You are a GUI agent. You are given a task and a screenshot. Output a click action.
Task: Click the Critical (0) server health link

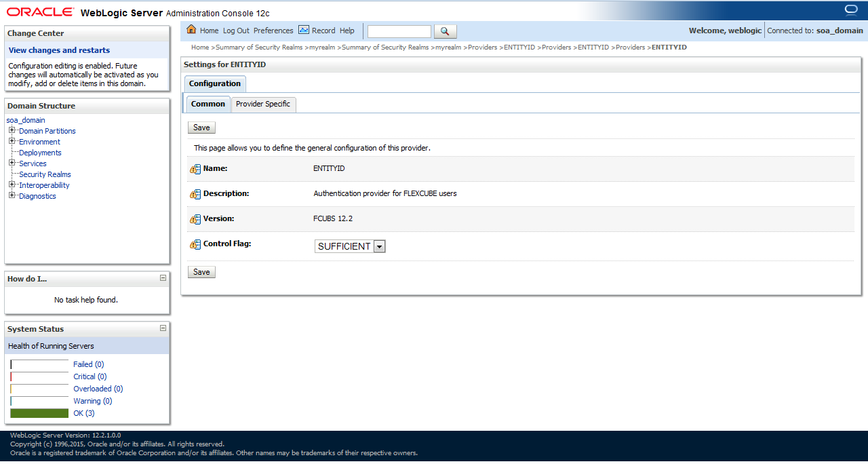pyautogui.click(x=90, y=376)
